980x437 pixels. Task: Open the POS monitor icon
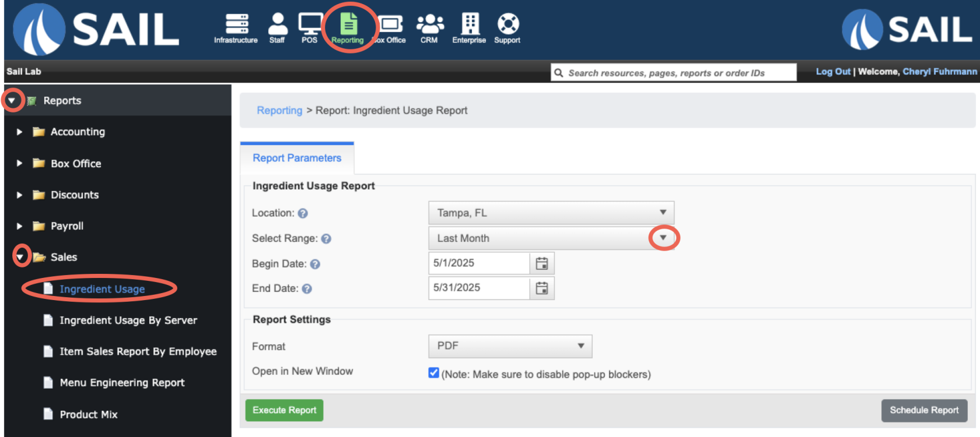click(x=310, y=24)
